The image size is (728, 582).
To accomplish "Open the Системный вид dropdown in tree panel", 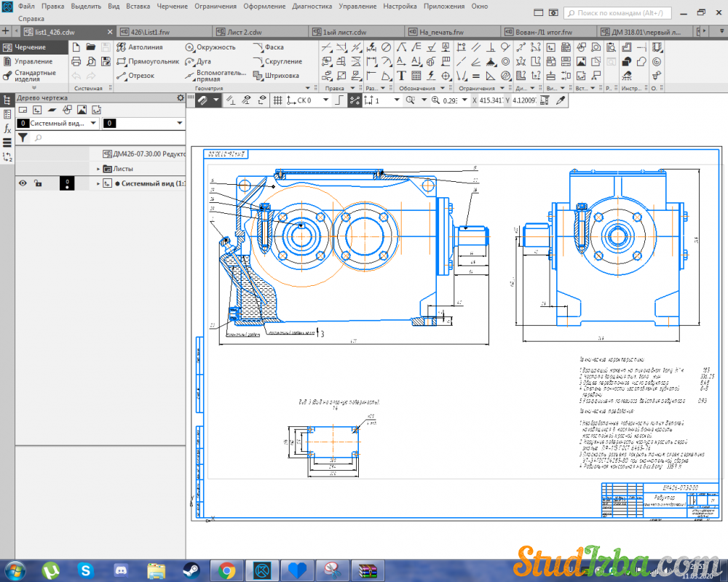I will click(x=93, y=124).
